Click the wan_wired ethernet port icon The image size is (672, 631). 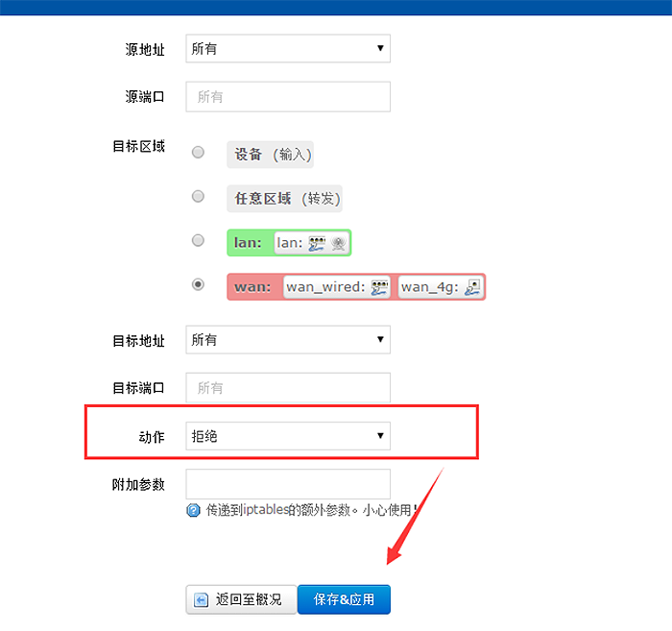[379, 287]
